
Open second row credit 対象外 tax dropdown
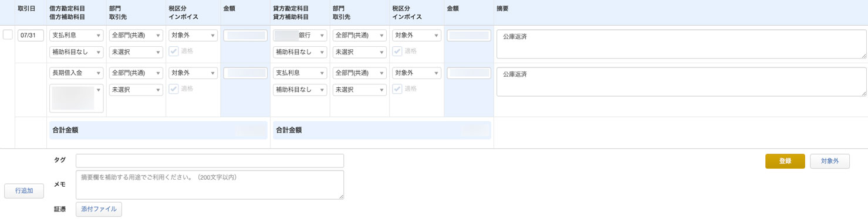point(417,73)
